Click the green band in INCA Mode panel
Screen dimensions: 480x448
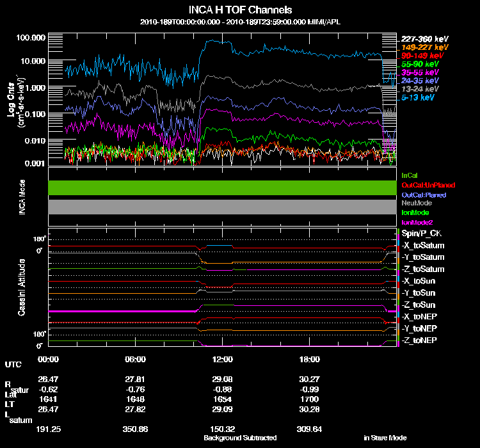[x=222, y=187]
